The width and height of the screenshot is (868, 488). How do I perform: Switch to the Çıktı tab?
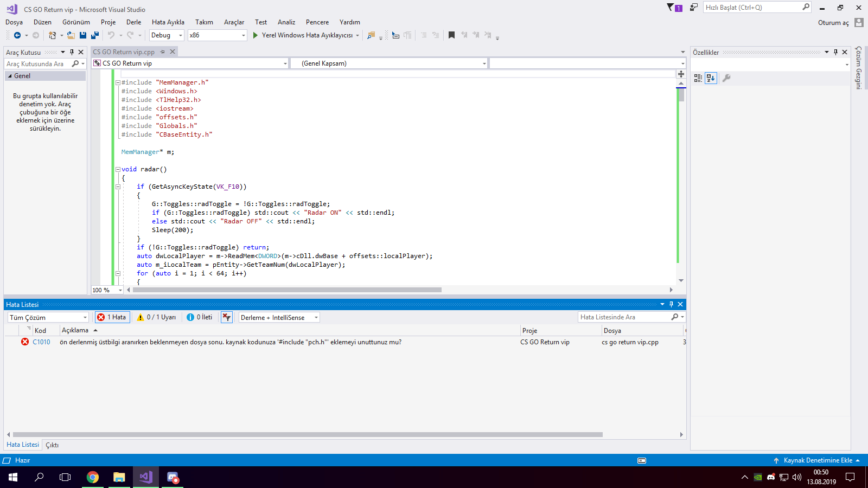tap(52, 445)
